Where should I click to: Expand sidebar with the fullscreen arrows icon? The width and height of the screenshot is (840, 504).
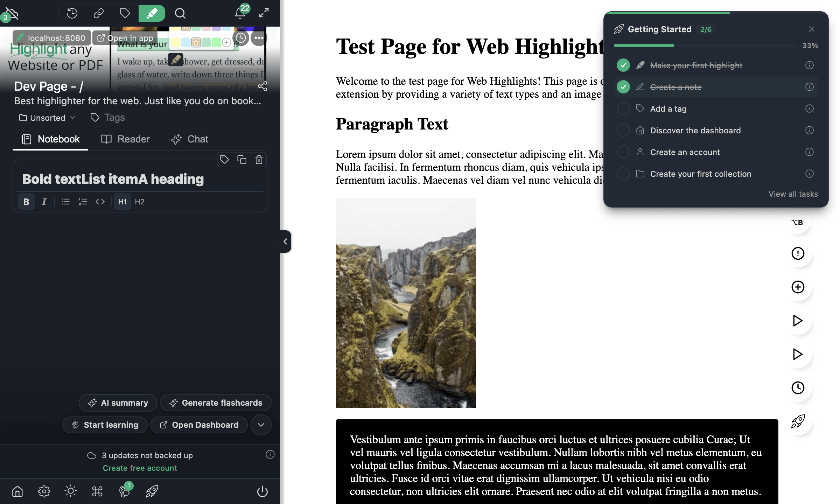coord(264,13)
